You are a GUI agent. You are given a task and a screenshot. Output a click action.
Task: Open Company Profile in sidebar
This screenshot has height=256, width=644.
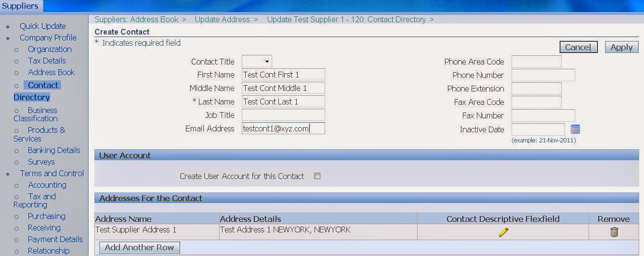[48, 38]
